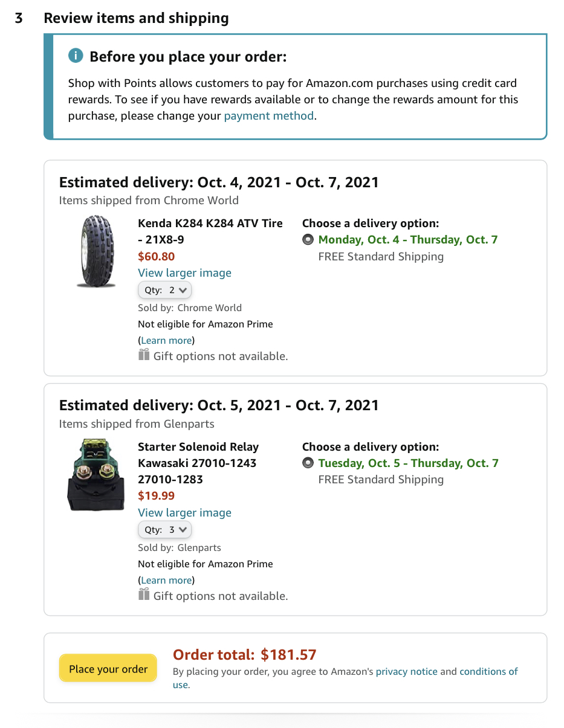View larger image of Kenda tire
This screenshot has width=564, height=728.
184,273
